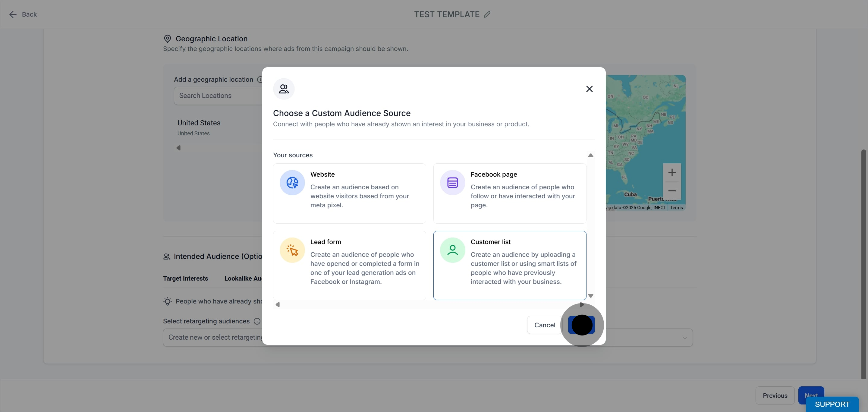Click the Intended Audience people icon
The image size is (868, 412).
166,256
